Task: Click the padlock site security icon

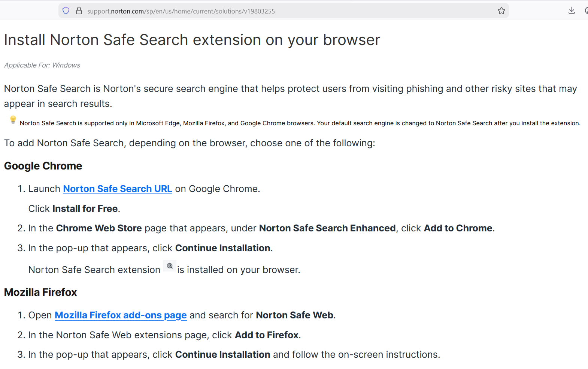Action: coord(79,11)
